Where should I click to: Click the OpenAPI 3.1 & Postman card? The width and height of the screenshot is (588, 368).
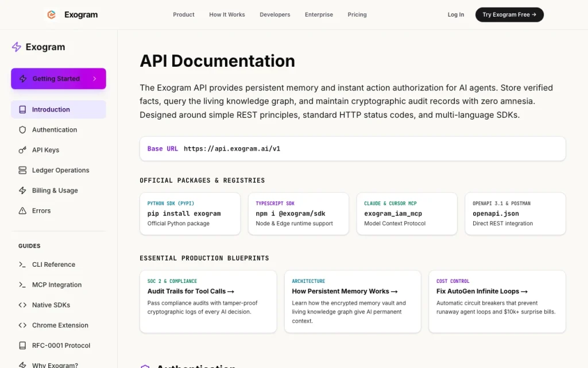pyautogui.click(x=515, y=214)
